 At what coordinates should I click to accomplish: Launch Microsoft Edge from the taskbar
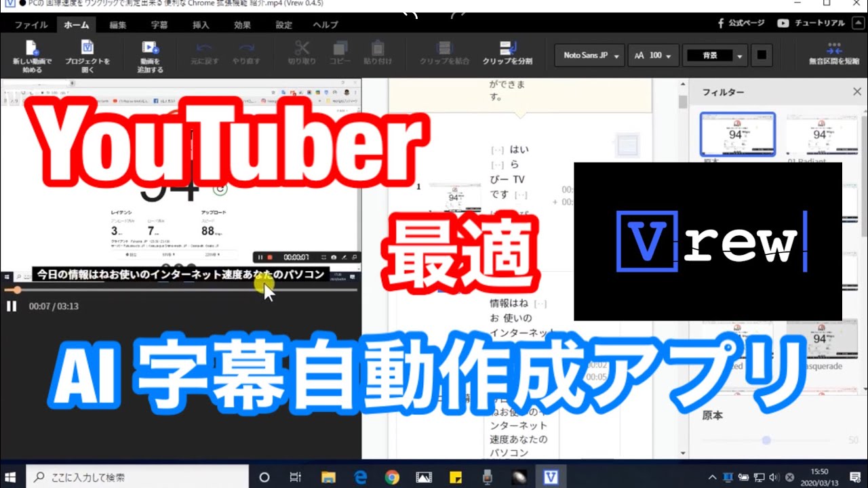point(360,477)
